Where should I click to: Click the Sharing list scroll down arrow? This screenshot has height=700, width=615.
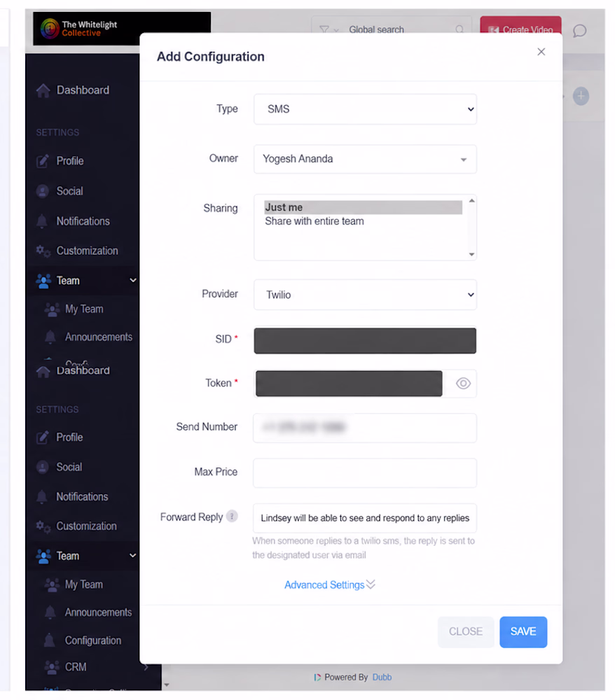coord(471,255)
